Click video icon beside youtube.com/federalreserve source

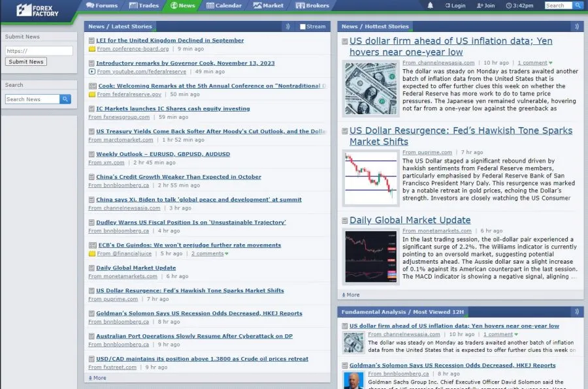coord(91,71)
